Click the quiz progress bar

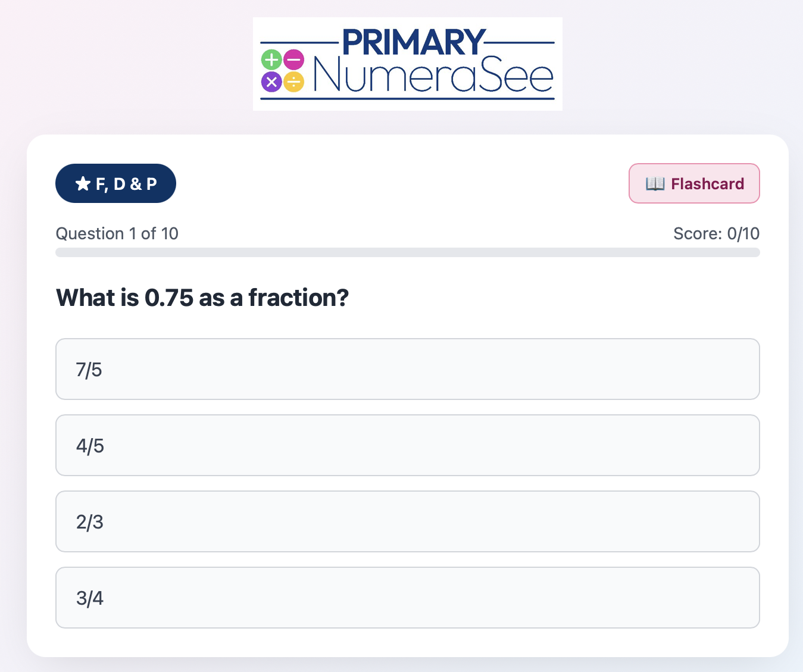[x=408, y=252]
